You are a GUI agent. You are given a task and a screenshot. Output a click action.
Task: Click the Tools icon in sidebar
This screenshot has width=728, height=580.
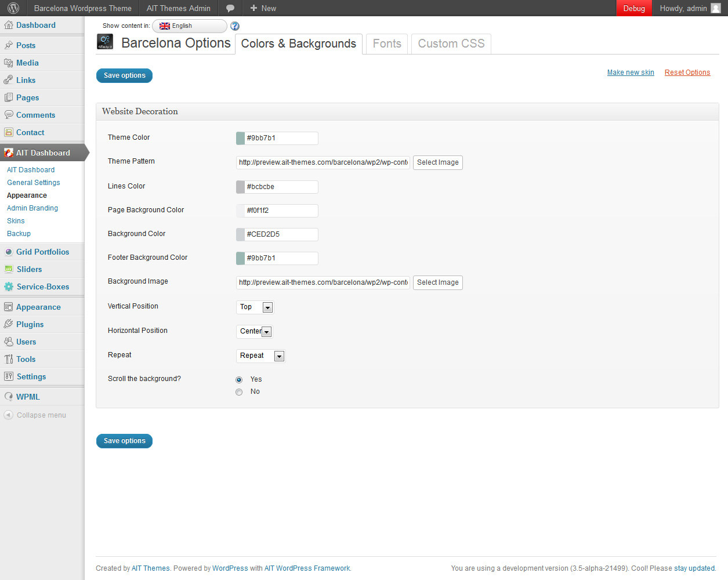[x=9, y=359]
